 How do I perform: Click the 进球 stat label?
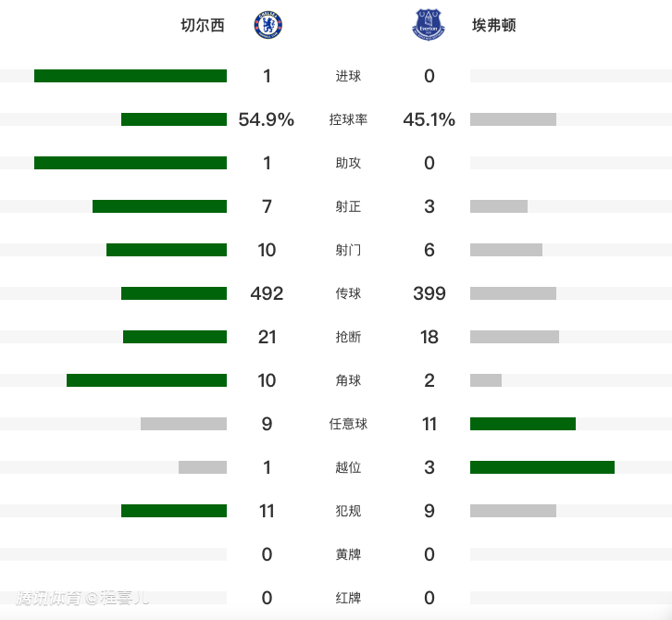[348, 76]
